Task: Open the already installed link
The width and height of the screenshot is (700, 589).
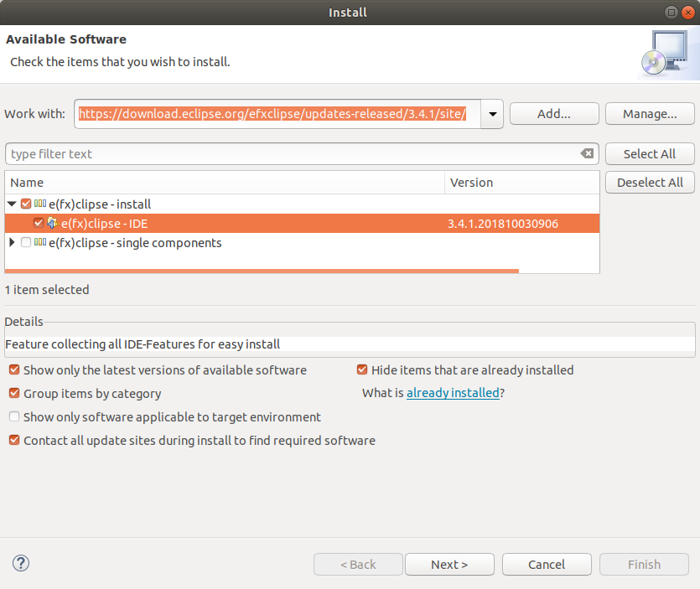Action: coord(453,393)
